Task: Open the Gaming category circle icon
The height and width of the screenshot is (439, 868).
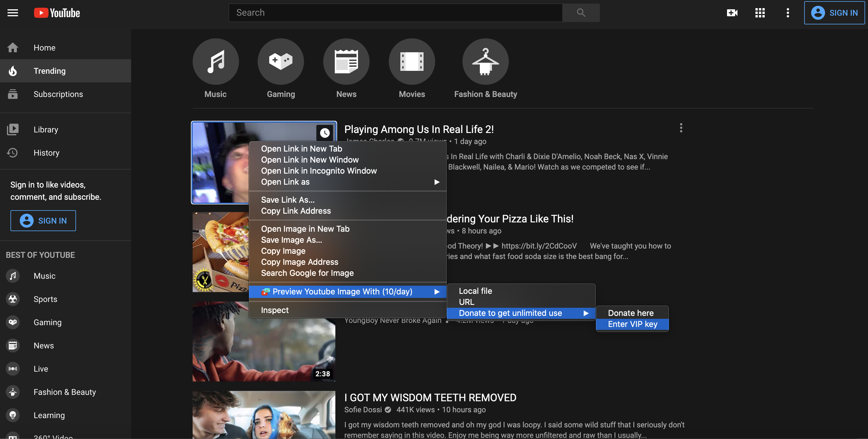Action: (x=281, y=61)
